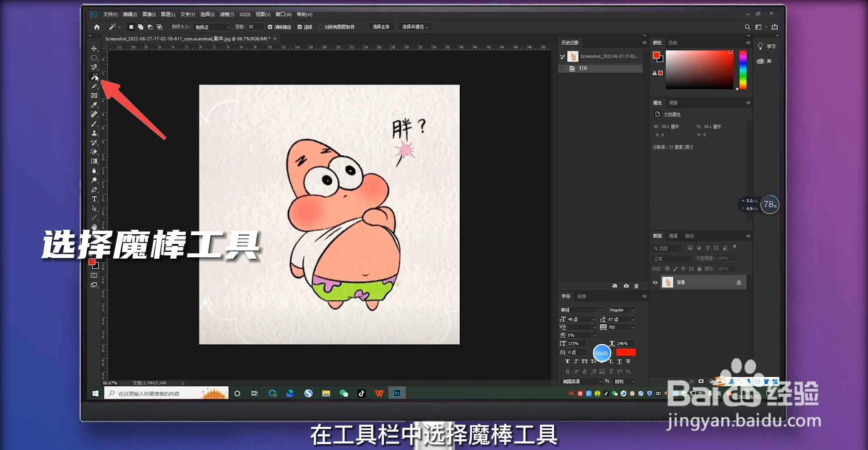Open font style Regular dropdown
This screenshot has width=868, height=450.
(x=622, y=310)
